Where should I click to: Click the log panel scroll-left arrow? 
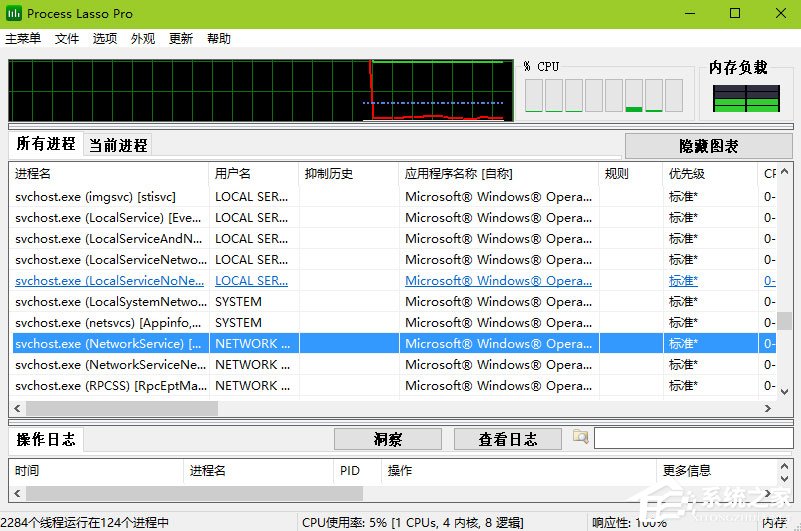coord(17,493)
